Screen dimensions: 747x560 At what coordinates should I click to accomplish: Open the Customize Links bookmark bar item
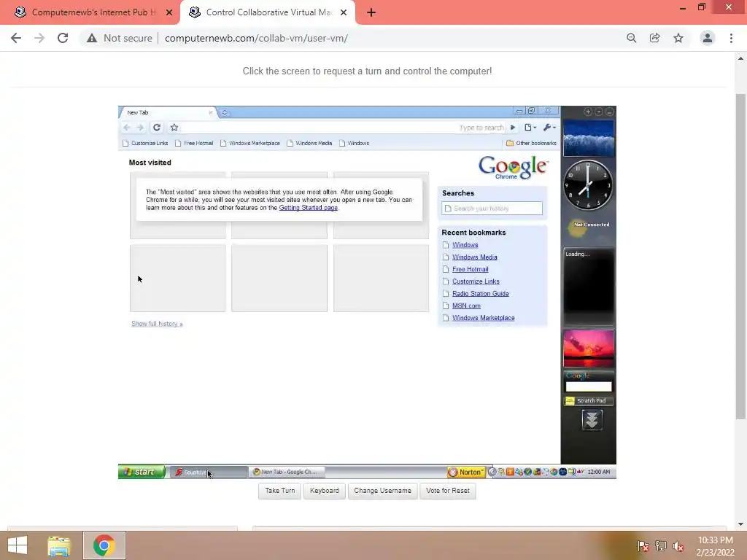click(145, 143)
